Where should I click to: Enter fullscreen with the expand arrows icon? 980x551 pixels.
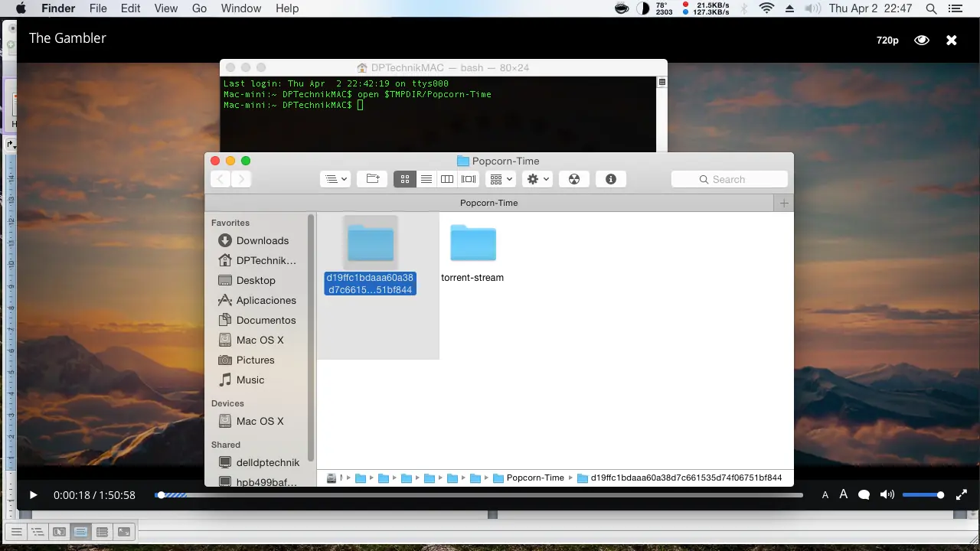coord(962,495)
